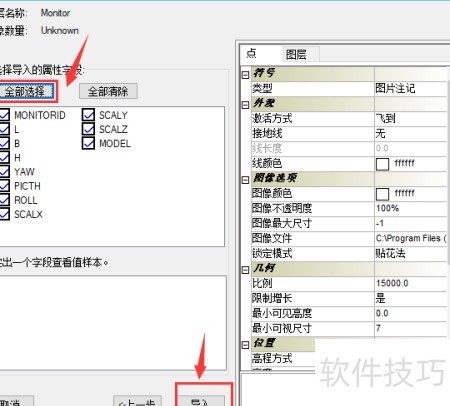Open the 线颜色 color swatch
The height and width of the screenshot is (406, 450).
(x=382, y=164)
